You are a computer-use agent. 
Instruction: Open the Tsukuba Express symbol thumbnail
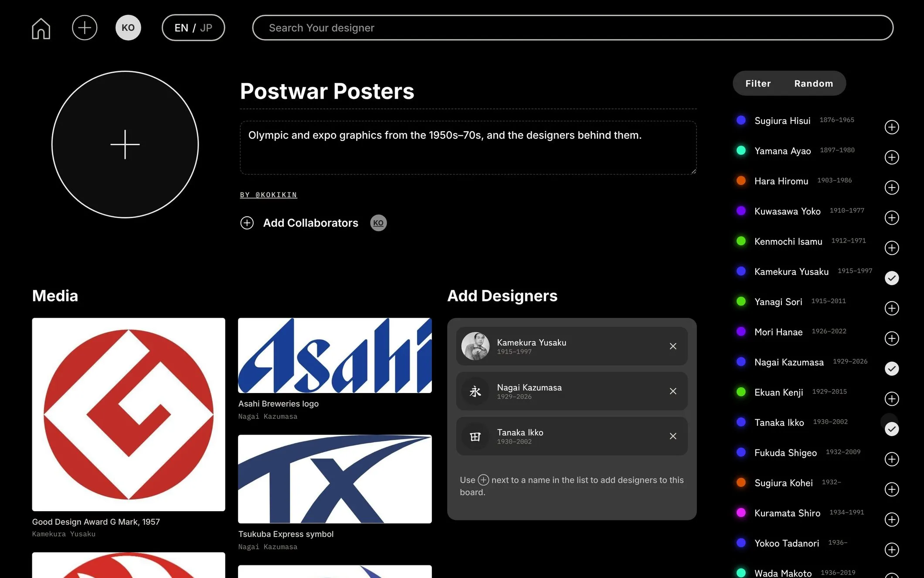335,479
